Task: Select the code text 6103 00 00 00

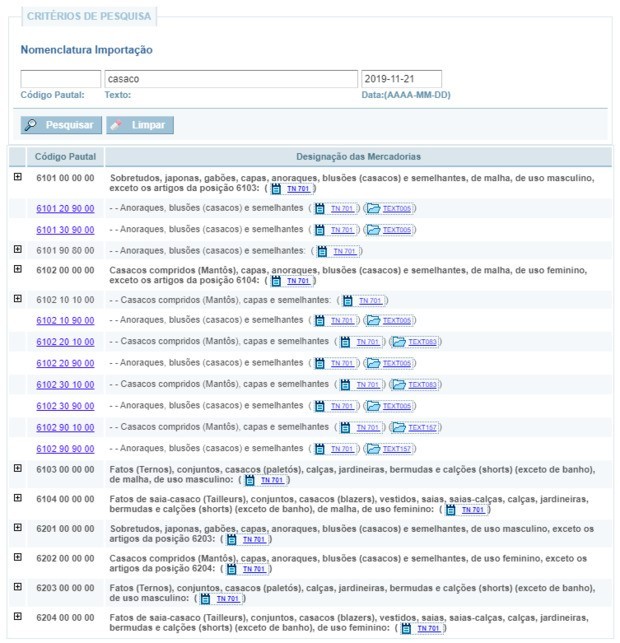Action: [65, 470]
